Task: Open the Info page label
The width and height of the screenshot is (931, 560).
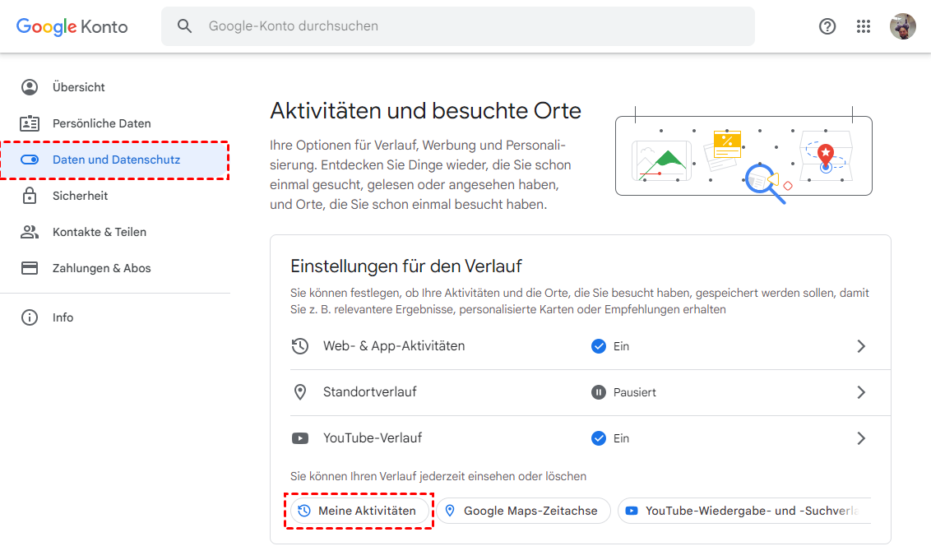Action: pyautogui.click(x=63, y=317)
